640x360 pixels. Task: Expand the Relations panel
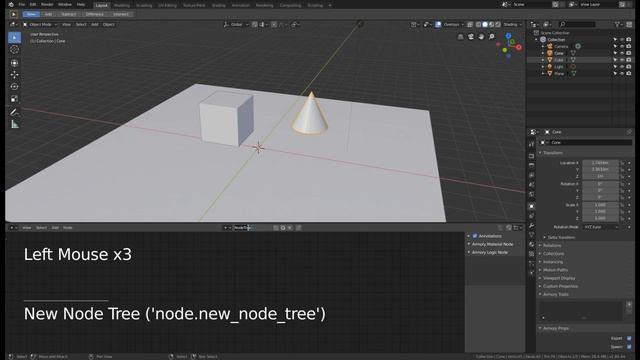(x=552, y=246)
